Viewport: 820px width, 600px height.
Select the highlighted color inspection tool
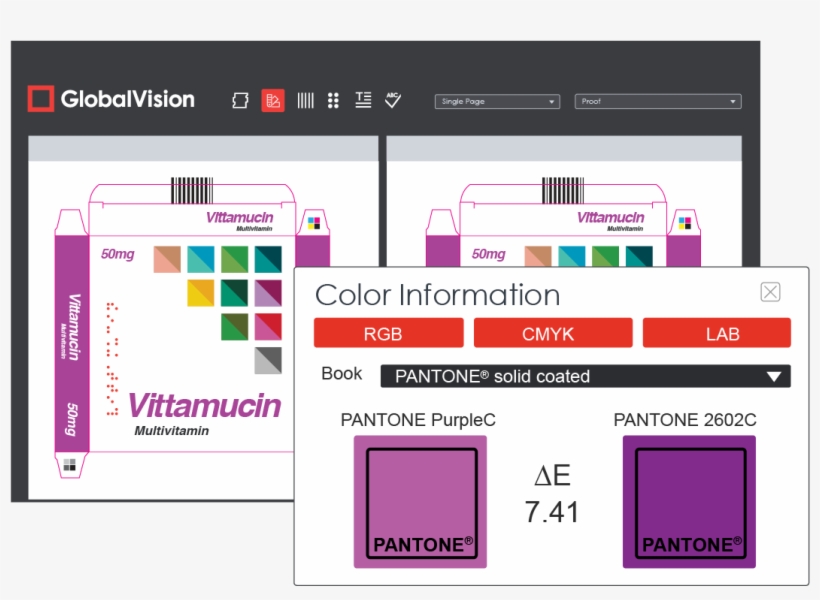273,100
